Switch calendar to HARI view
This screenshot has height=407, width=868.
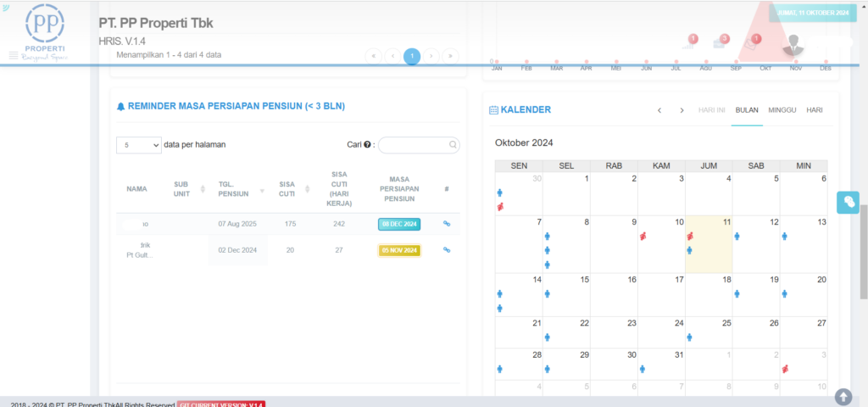814,110
